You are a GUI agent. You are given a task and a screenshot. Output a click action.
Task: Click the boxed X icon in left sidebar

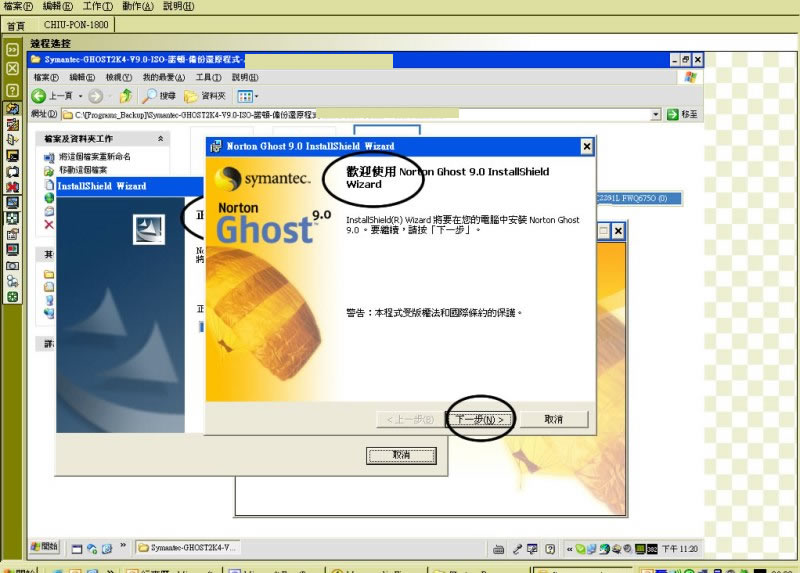coord(12,68)
